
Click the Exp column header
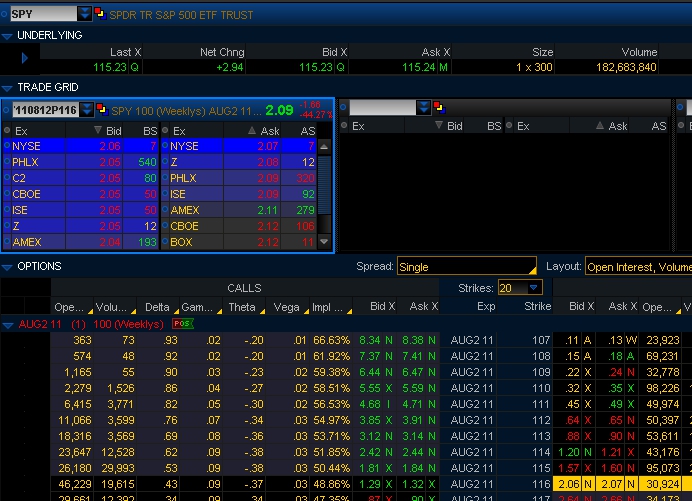[x=486, y=306]
